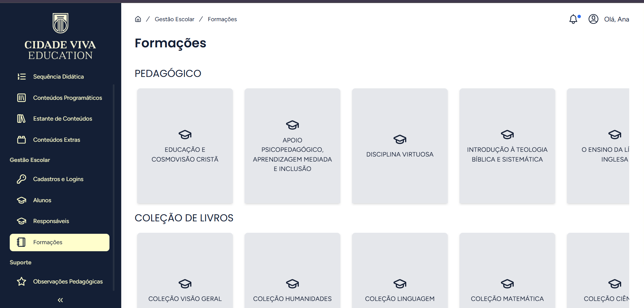Open the Coleção Humanidades card
This screenshot has width=644, height=308.
[x=292, y=270]
